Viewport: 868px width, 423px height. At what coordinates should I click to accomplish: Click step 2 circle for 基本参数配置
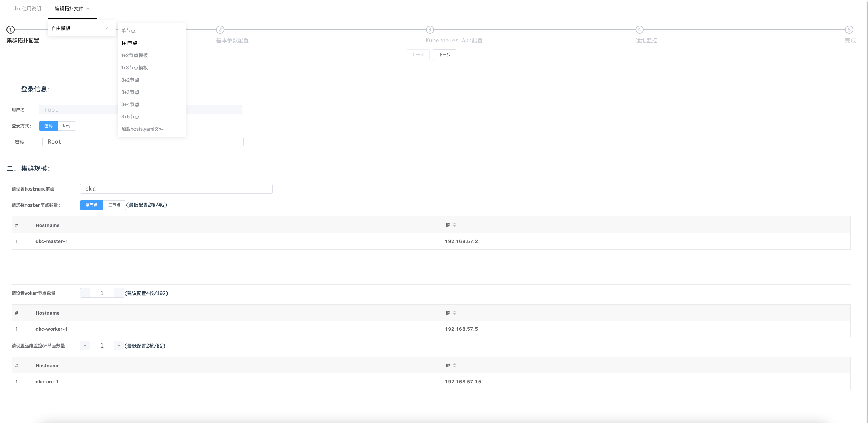[220, 30]
